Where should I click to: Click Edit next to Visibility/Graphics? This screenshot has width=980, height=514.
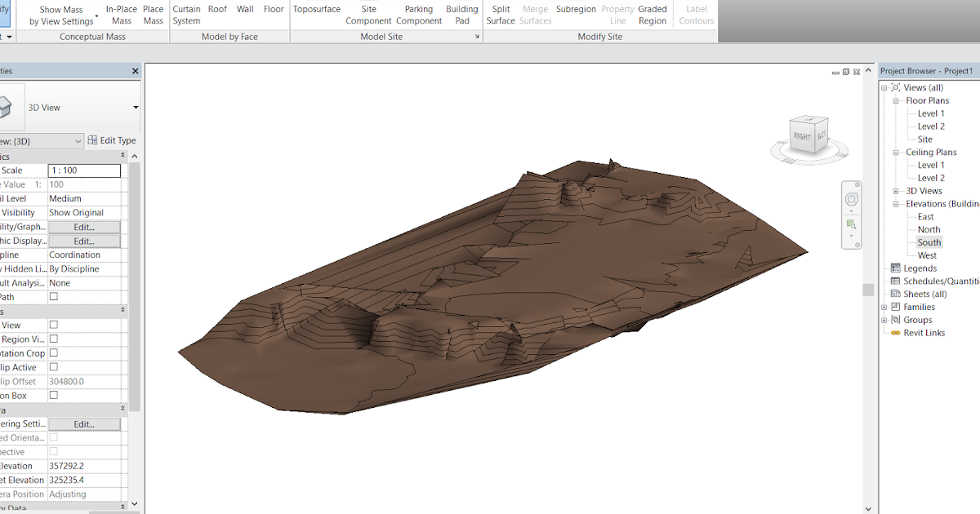point(84,226)
